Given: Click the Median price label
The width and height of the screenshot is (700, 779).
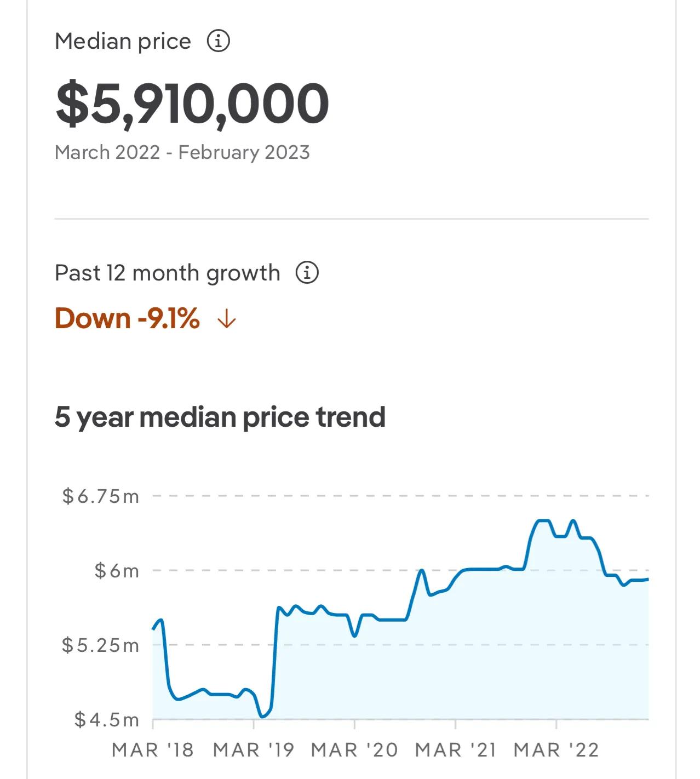Looking at the screenshot, I should (x=123, y=42).
